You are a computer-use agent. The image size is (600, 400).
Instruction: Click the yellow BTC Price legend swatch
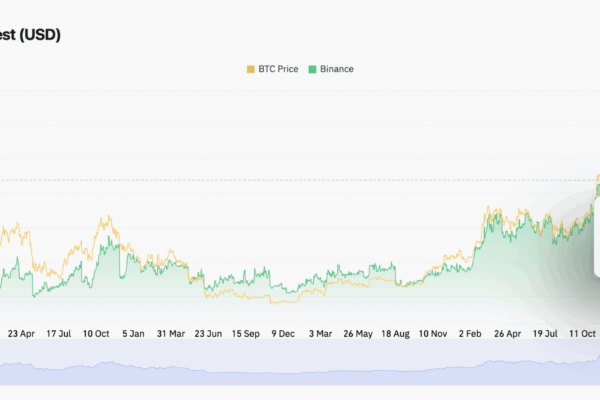pyautogui.click(x=250, y=69)
